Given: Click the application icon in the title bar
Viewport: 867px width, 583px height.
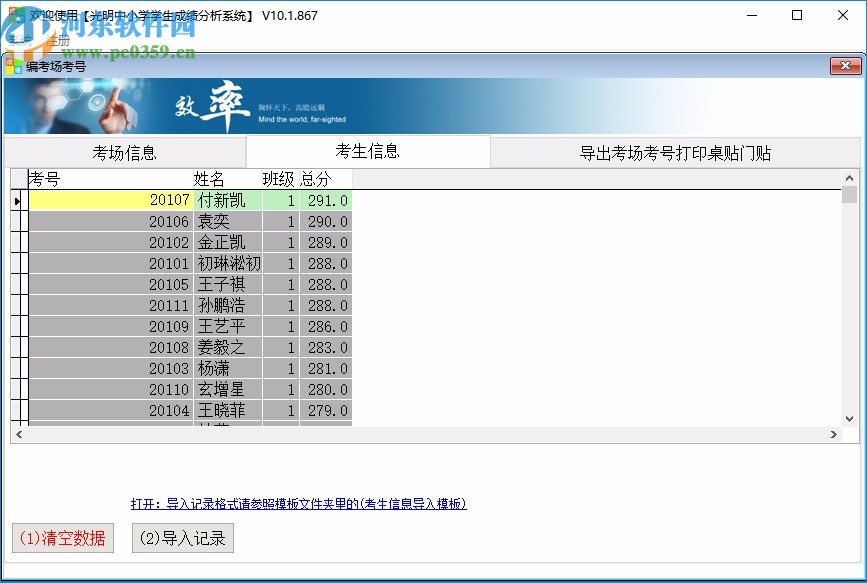Looking at the screenshot, I should pyautogui.click(x=16, y=16).
